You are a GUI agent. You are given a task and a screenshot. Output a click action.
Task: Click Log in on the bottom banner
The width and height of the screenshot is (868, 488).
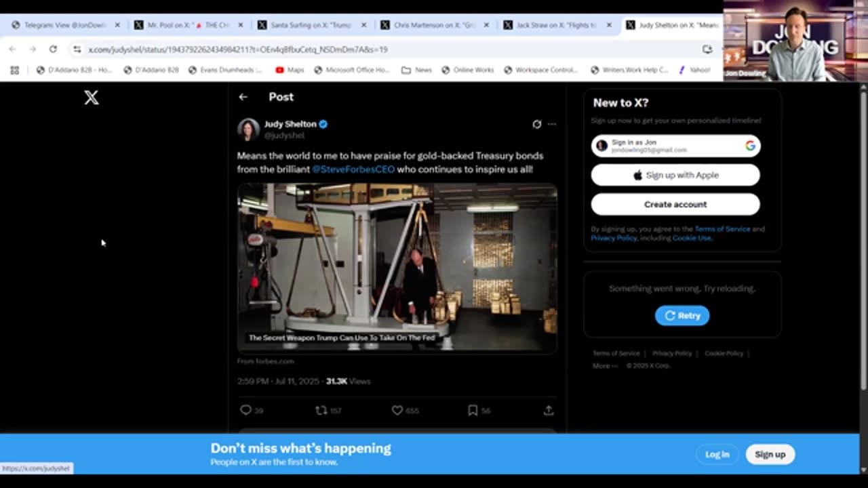(x=717, y=454)
